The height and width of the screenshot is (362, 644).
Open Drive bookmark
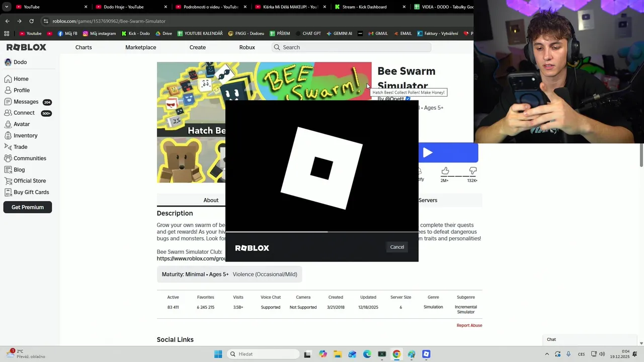tap(164, 34)
